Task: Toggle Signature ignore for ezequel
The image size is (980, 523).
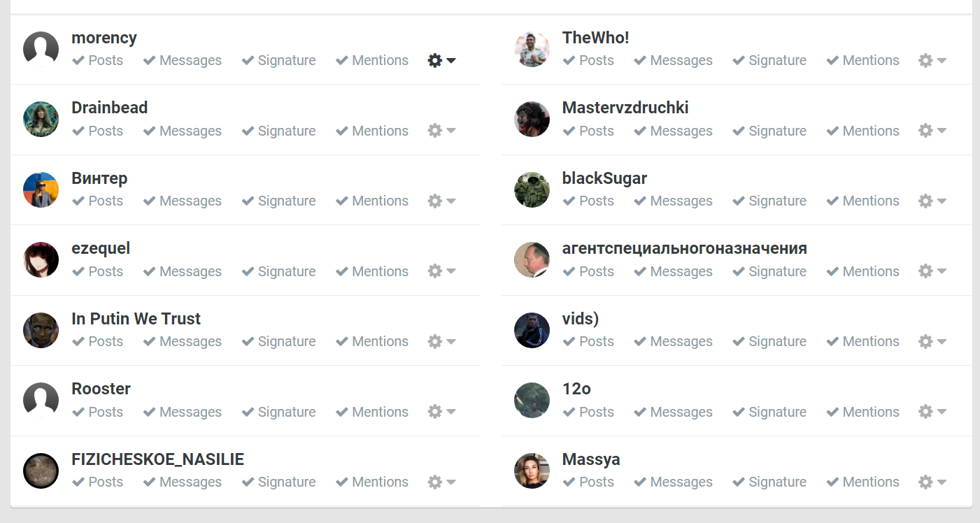Action: pos(278,271)
